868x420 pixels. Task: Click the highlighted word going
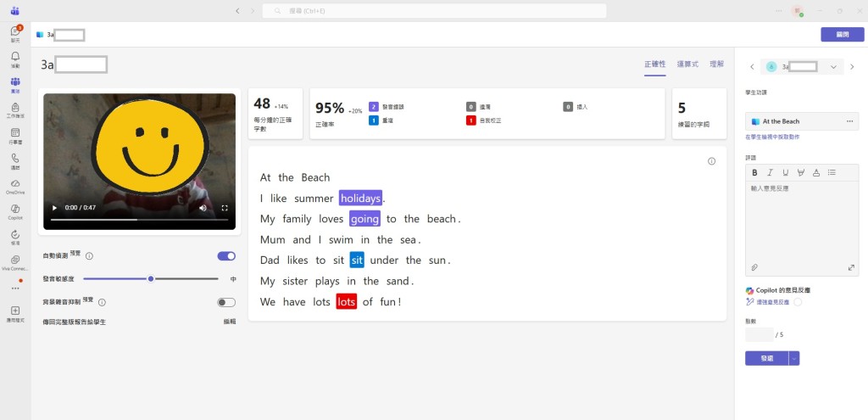coord(364,219)
